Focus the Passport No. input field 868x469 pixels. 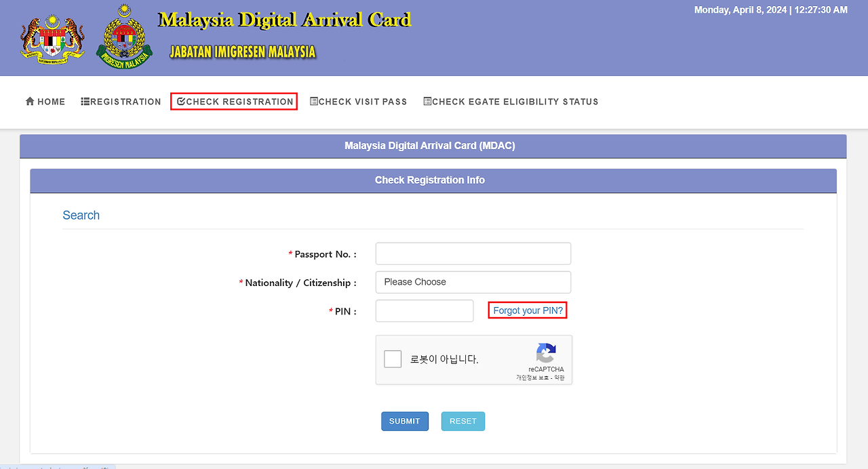[x=473, y=253]
